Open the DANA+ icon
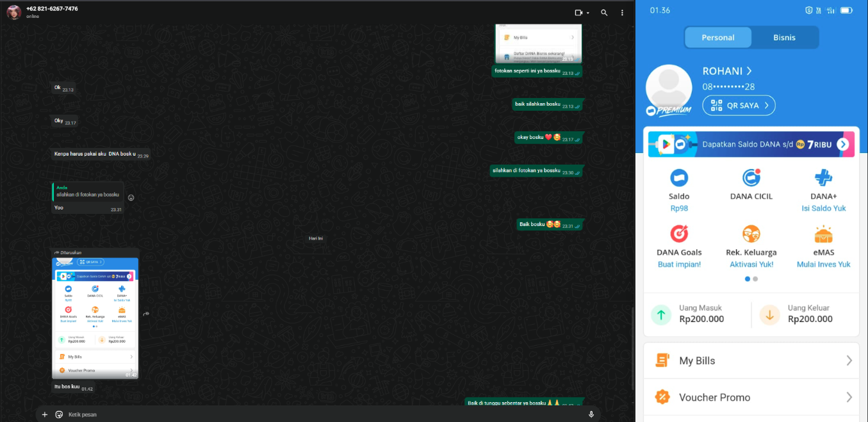868x422 pixels. tap(823, 178)
